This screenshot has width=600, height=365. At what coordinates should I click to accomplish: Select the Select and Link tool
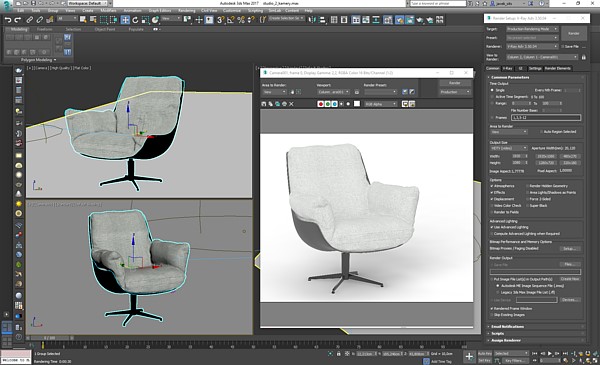point(29,20)
